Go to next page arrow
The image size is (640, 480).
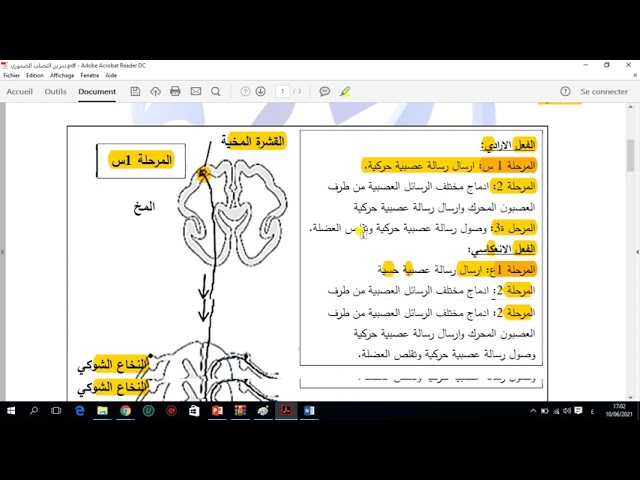point(260,91)
